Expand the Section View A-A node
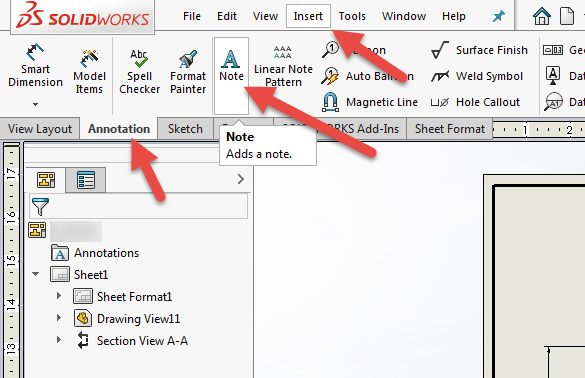585x378 pixels. [59, 340]
